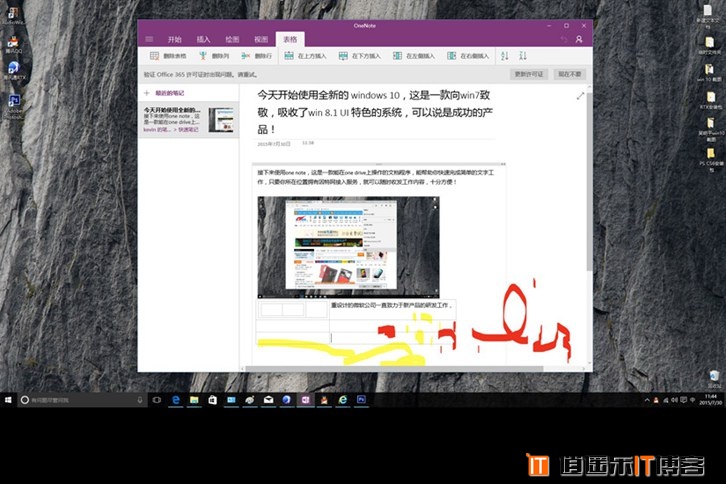Viewport: 726px width, 484px height.
Task: Click the 删除表格 (delete table) button
Action: point(168,56)
